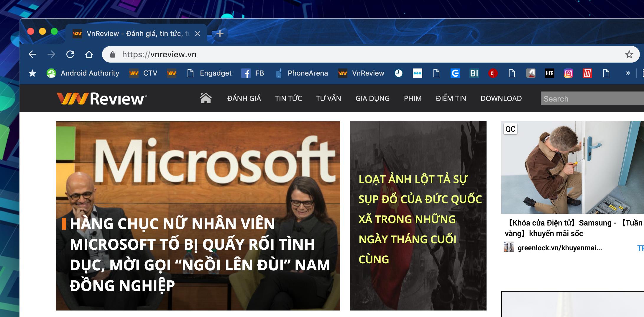644x317 pixels.
Task: Reload the current page
Action: click(70, 54)
